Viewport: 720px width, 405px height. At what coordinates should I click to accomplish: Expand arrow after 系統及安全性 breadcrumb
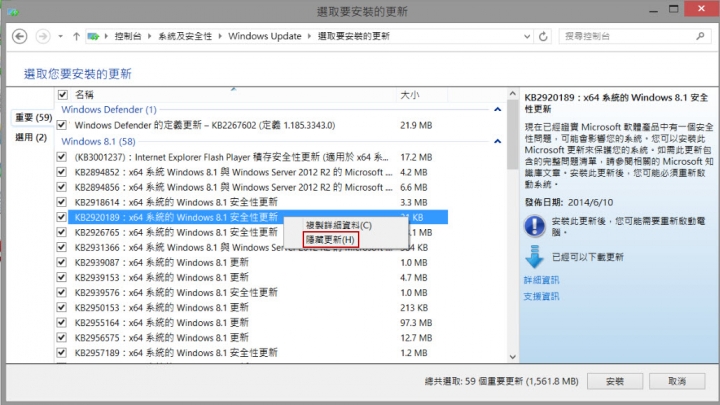click(x=220, y=36)
